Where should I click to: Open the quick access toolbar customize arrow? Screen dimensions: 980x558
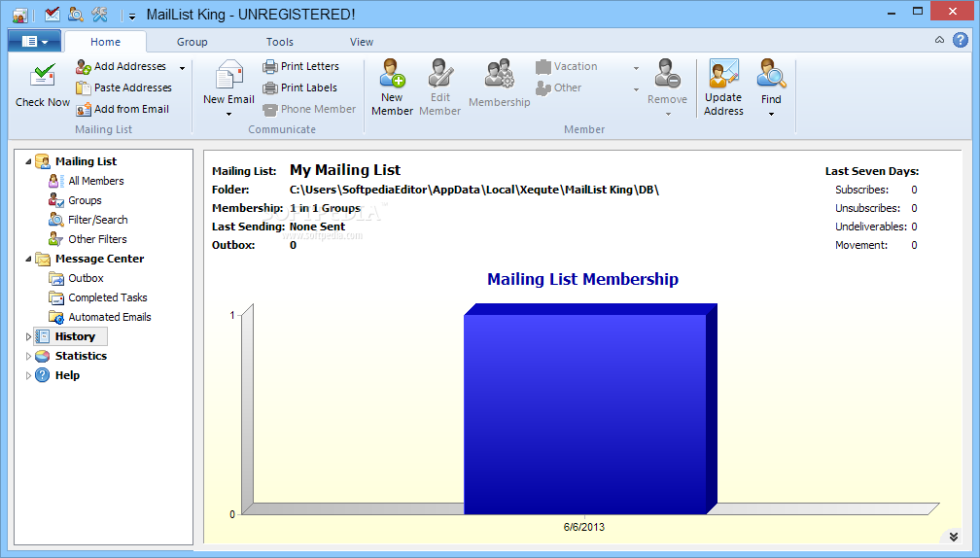tap(132, 17)
